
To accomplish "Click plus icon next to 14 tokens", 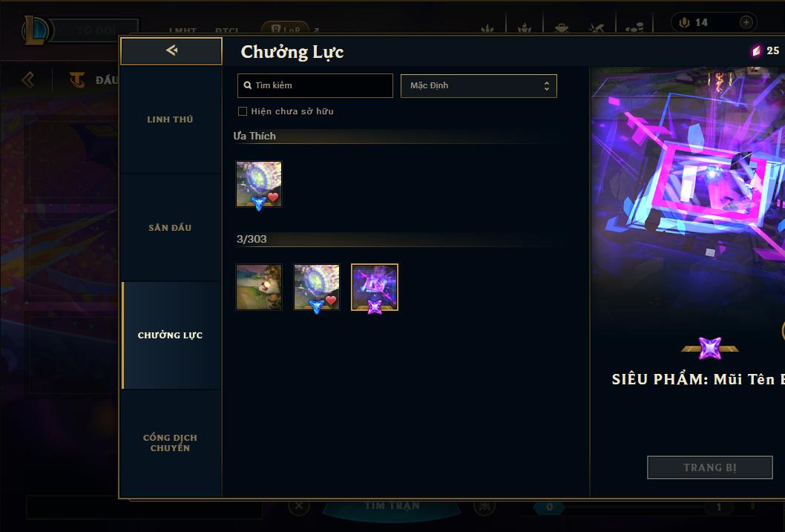I will coord(746,22).
